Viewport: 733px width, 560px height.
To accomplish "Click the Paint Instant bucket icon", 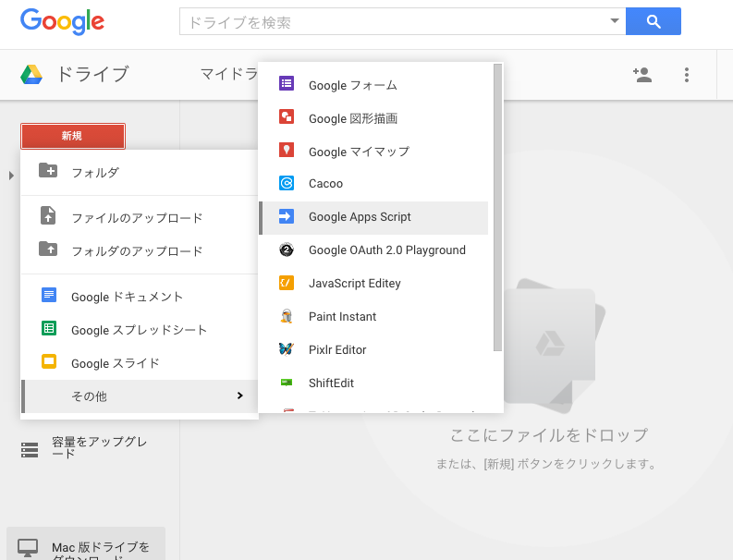I will pos(287,316).
